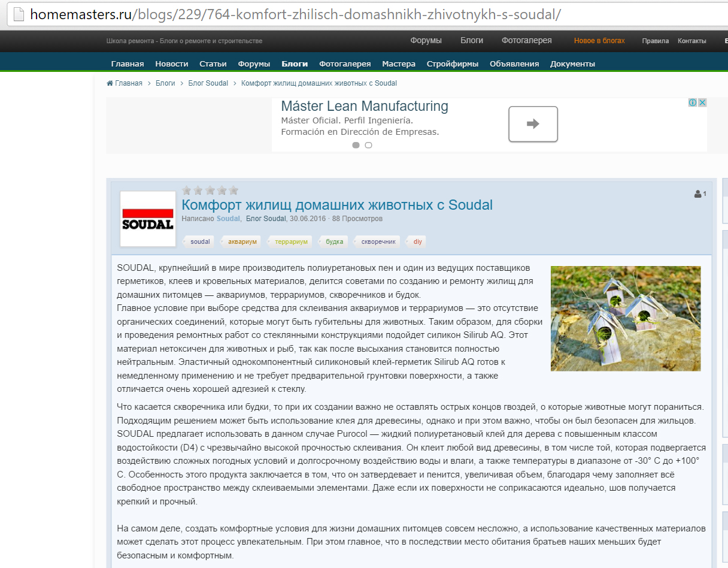This screenshot has height=568, width=728.
Task: Click the diy tag
Action: 418,241
